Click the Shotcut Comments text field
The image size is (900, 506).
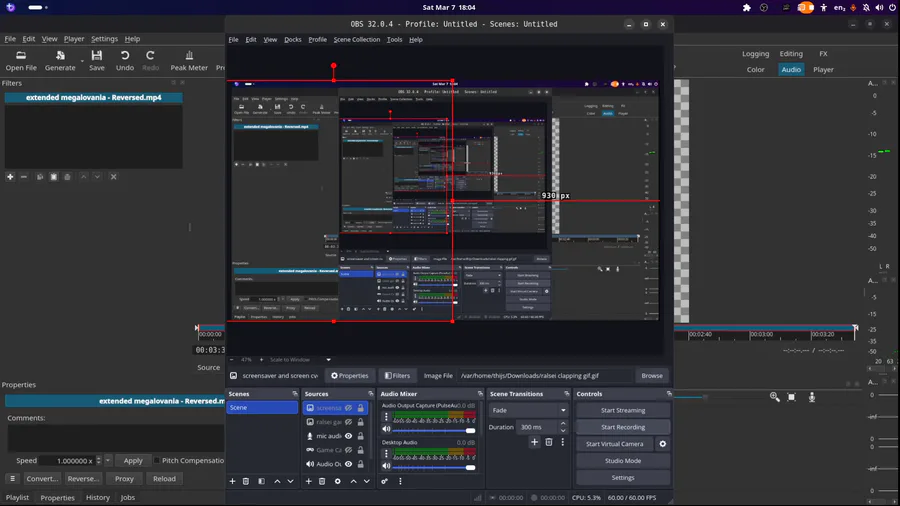click(x=115, y=437)
